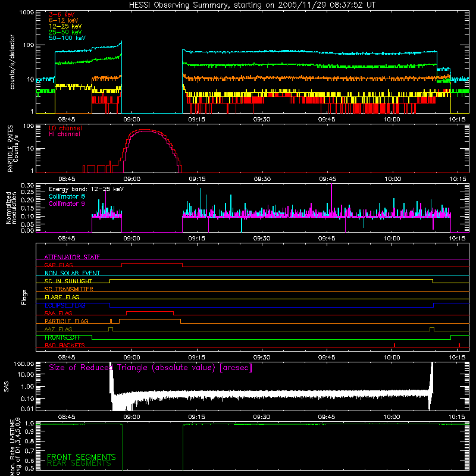Click the 0.30 tick on modulation axis
The image size is (476, 476).
[27, 186]
